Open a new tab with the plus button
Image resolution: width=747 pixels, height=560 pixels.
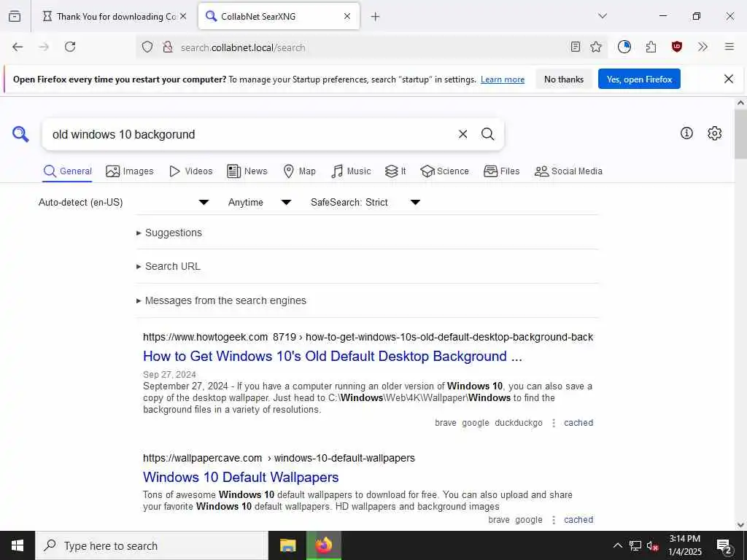(x=376, y=17)
